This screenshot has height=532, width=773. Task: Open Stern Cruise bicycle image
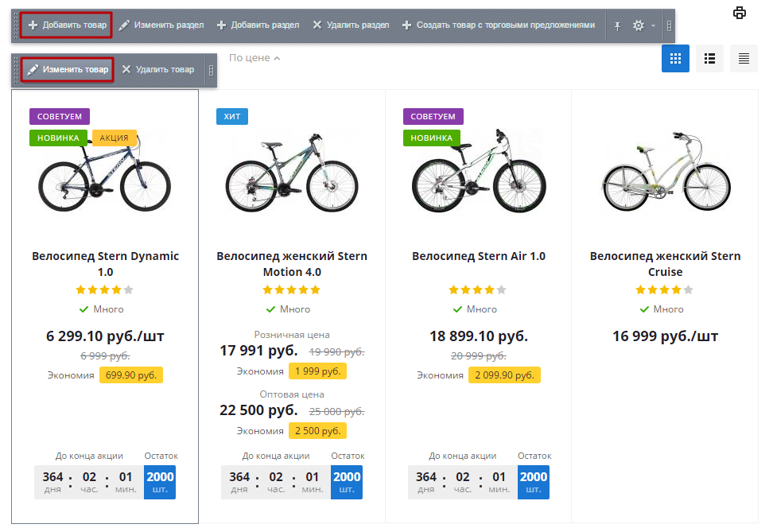point(666,172)
